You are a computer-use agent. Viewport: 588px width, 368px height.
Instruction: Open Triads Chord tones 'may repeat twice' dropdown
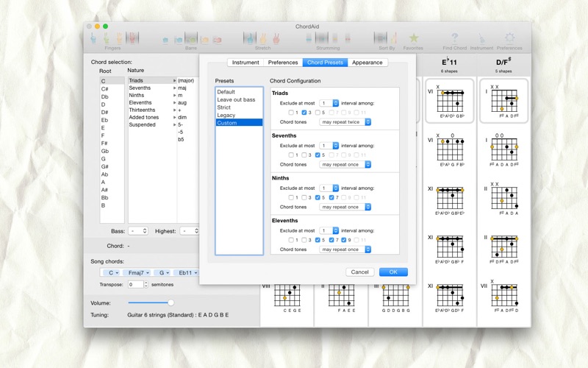(345, 122)
